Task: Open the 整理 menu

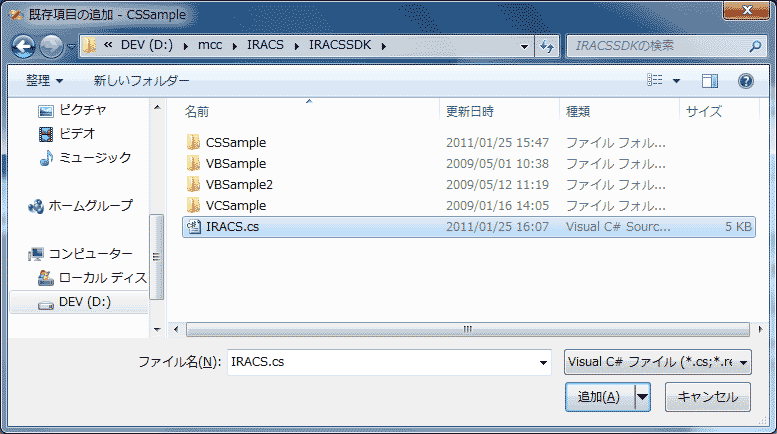Action: click(44, 81)
